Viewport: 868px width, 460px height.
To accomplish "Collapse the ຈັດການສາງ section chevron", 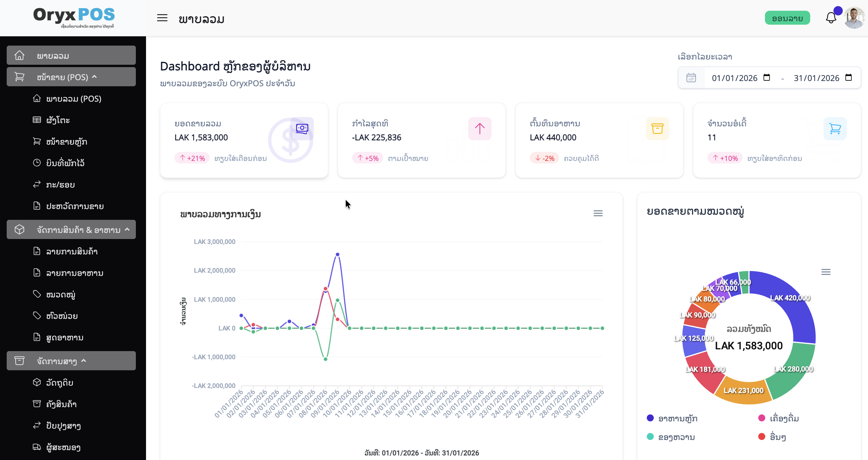I will 84,361.
